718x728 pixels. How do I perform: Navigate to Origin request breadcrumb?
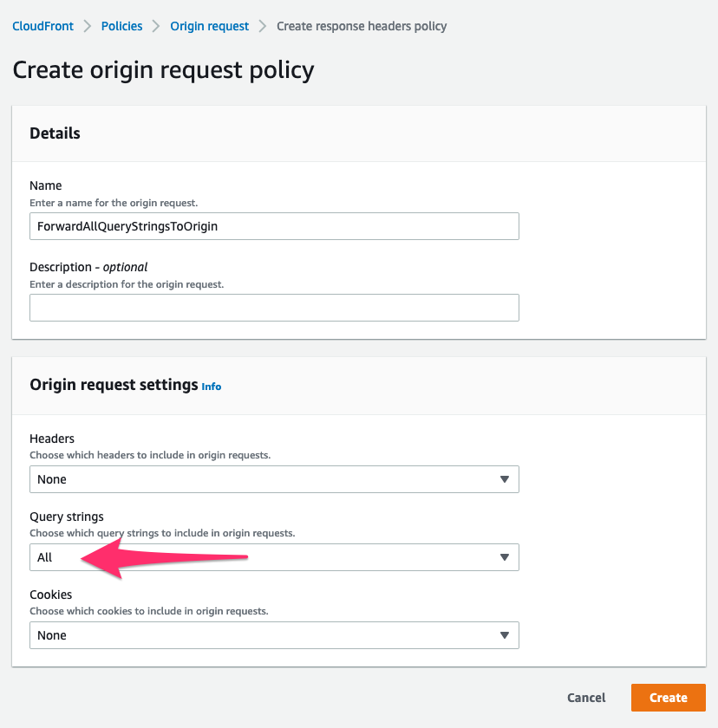tap(209, 26)
